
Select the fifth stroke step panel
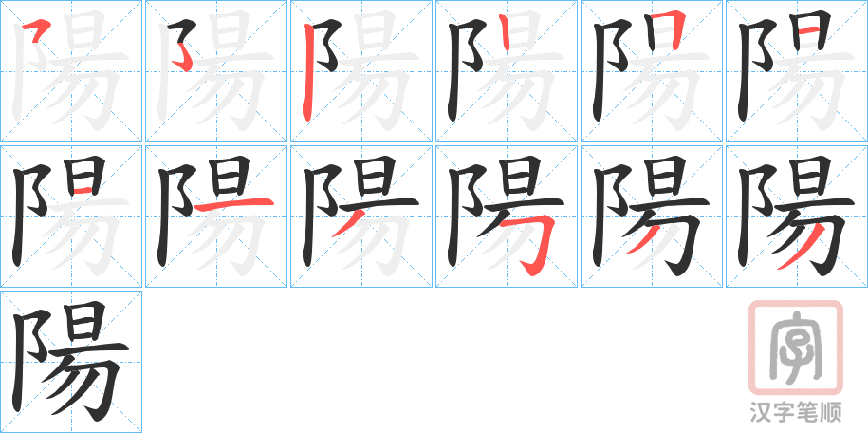click(x=652, y=71)
